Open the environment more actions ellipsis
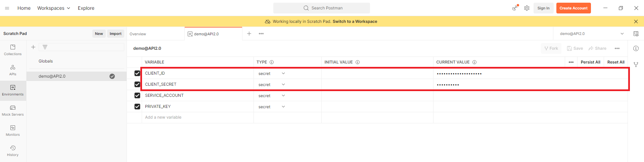644x162 pixels. (617, 48)
